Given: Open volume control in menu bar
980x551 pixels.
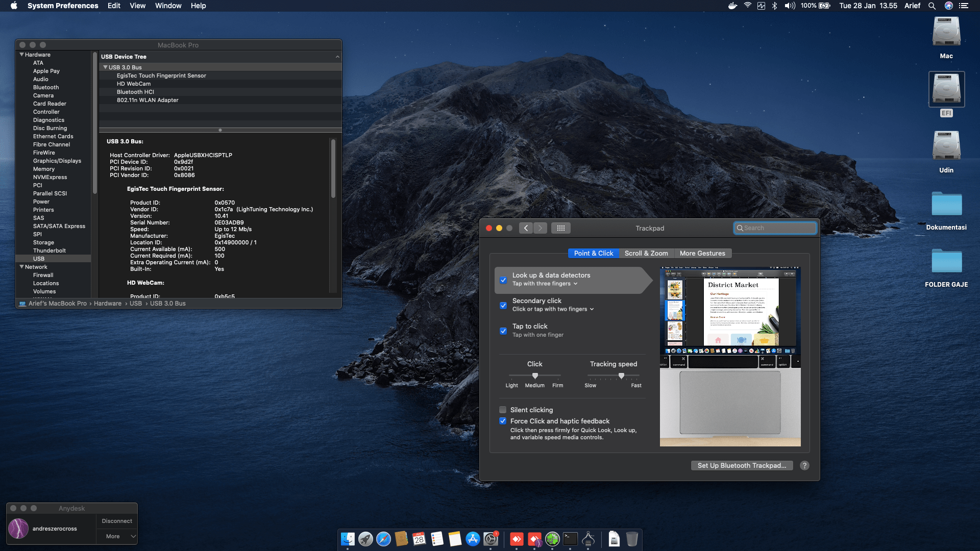Looking at the screenshot, I should pyautogui.click(x=790, y=6).
